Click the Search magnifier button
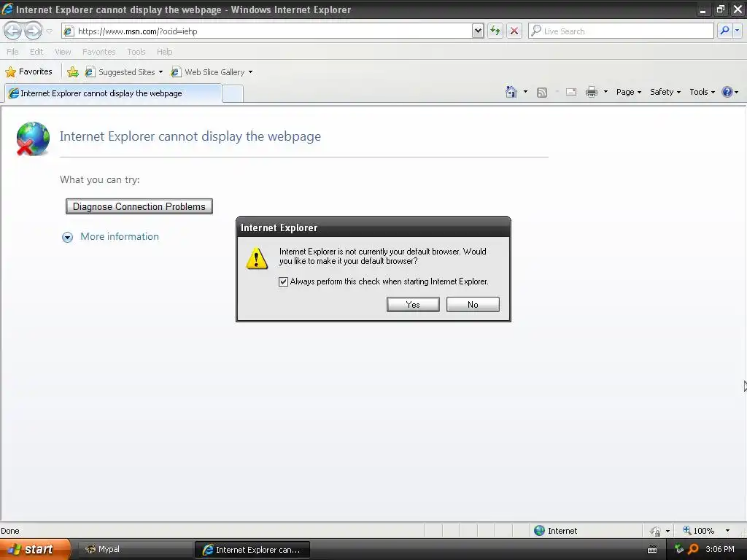747x560 pixels. [724, 31]
